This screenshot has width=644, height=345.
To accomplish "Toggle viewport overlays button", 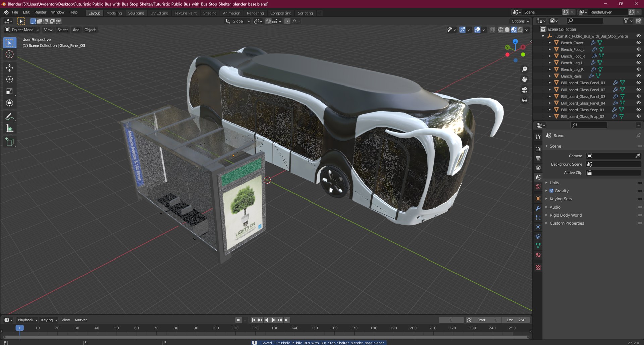I will coord(477,30).
